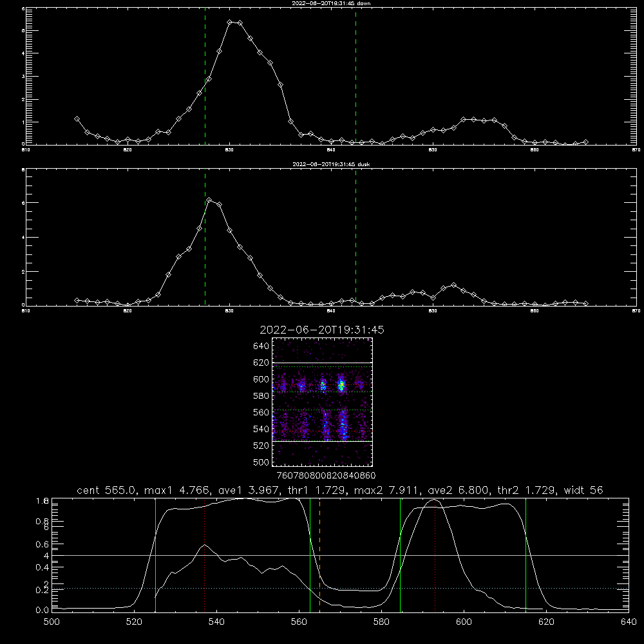Select left green dashed line in dusk plot
This screenshot has width=644, height=644.
(x=205, y=238)
